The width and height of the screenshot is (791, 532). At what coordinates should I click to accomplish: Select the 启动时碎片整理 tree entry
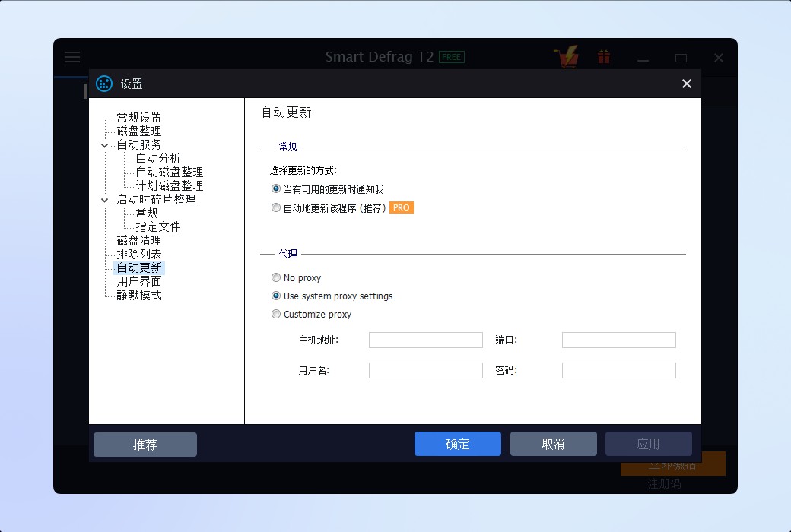157,200
